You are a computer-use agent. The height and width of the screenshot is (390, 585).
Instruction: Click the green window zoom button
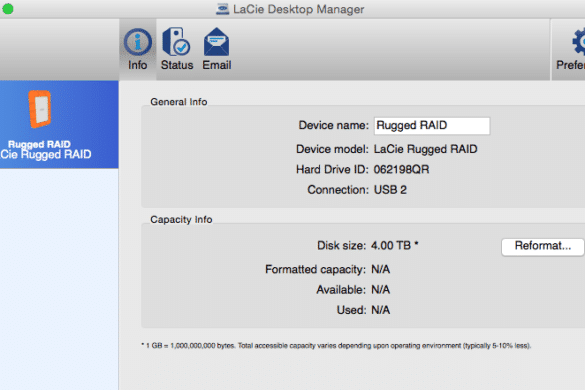pos(8,9)
